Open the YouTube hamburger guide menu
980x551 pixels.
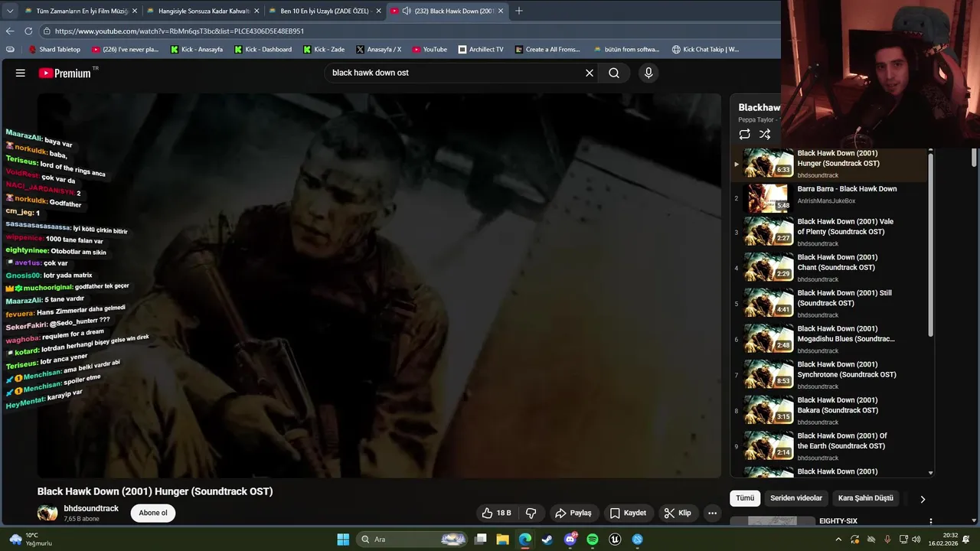(21, 73)
